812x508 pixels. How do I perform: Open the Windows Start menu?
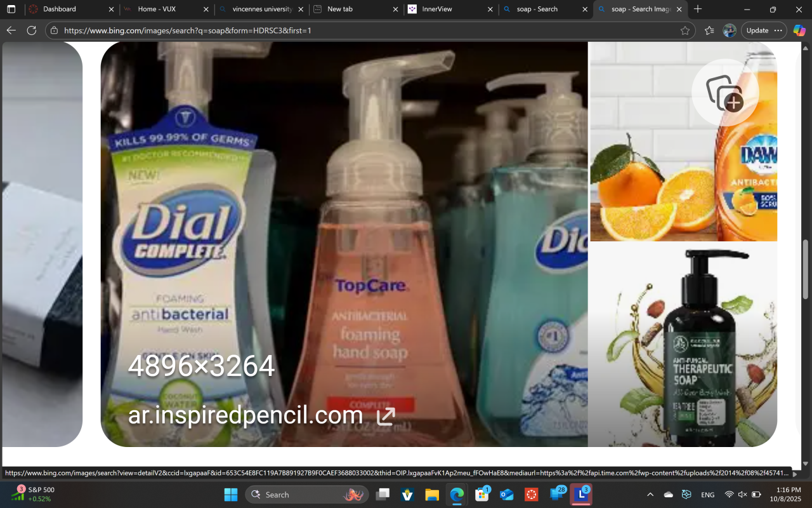coord(231,495)
